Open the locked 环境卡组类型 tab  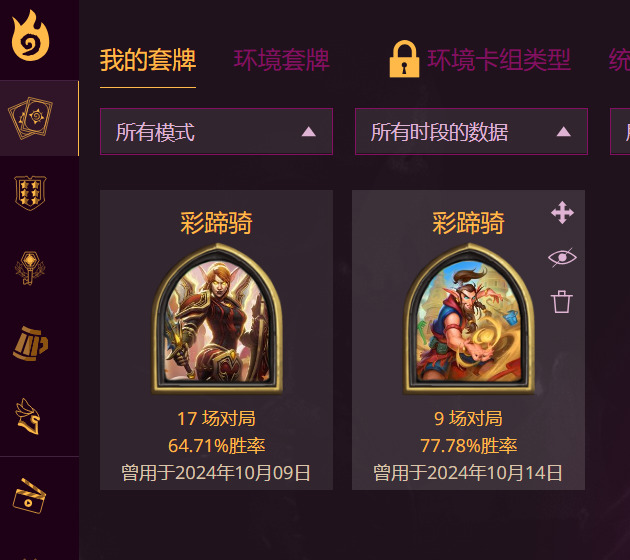click(x=499, y=60)
